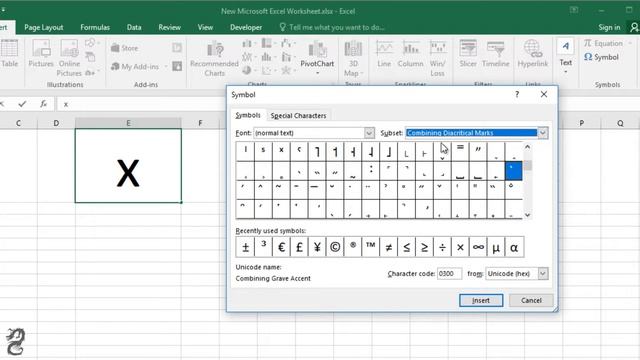Click Sign in link

609,27
